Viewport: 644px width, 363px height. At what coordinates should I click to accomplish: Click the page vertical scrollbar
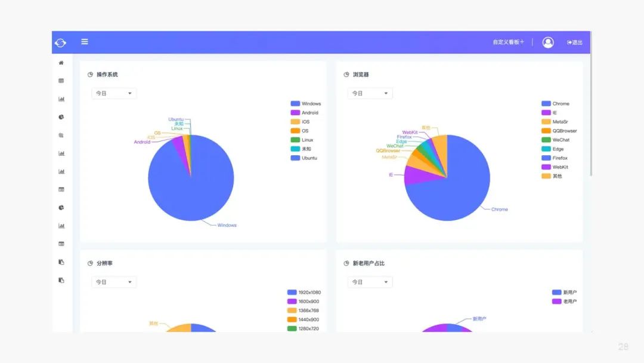click(x=591, y=104)
